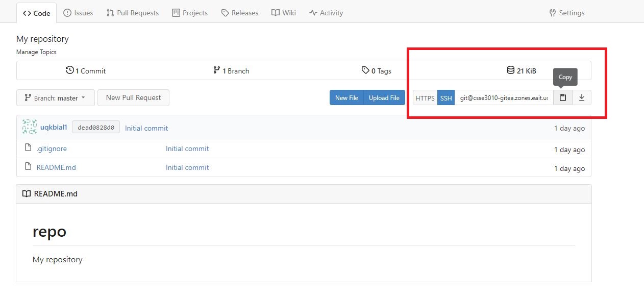Open the Projects tab

point(190,13)
